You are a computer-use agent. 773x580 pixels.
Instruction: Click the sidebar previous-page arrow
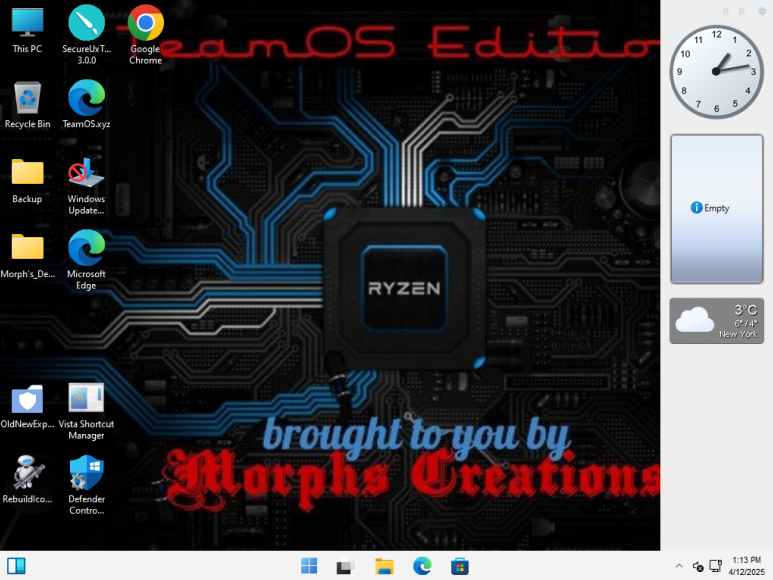pos(726,11)
